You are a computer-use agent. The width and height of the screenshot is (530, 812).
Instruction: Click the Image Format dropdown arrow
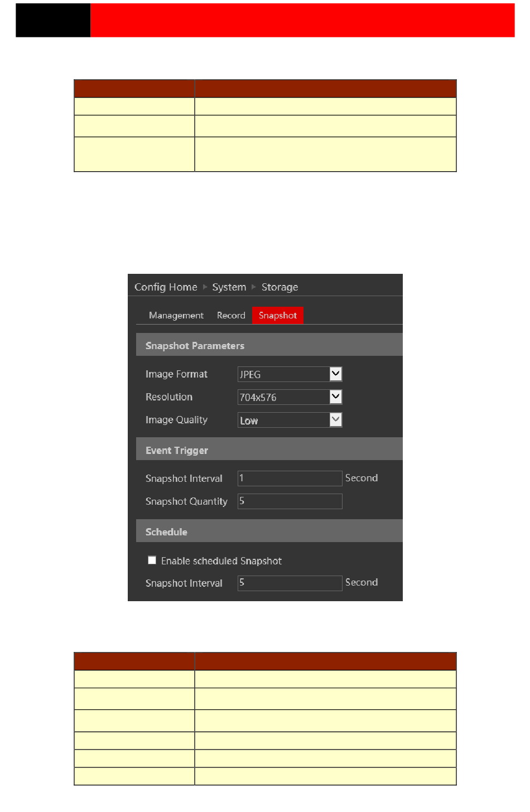coord(335,374)
